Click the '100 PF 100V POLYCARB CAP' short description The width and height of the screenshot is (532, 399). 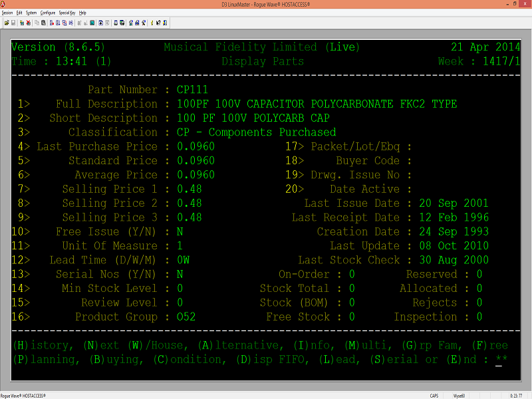(x=253, y=118)
